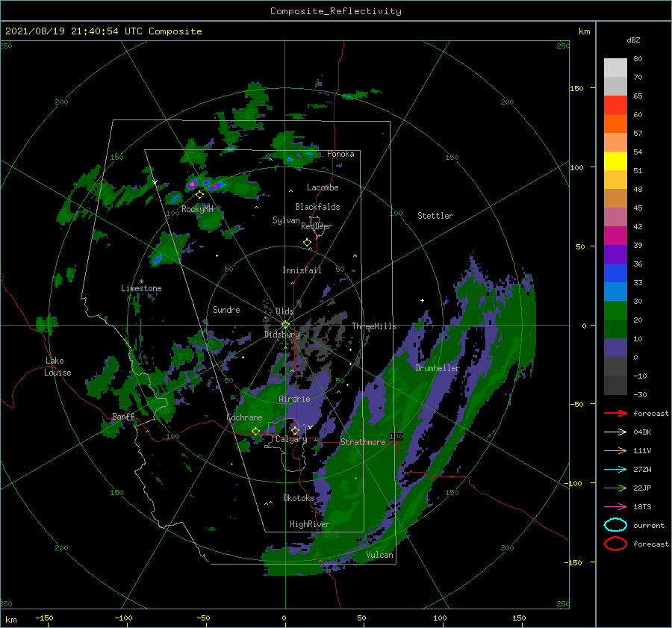This screenshot has width=672, height=628.
Task: Click the 150 km mark on right axis
Action: click(x=576, y=88)
